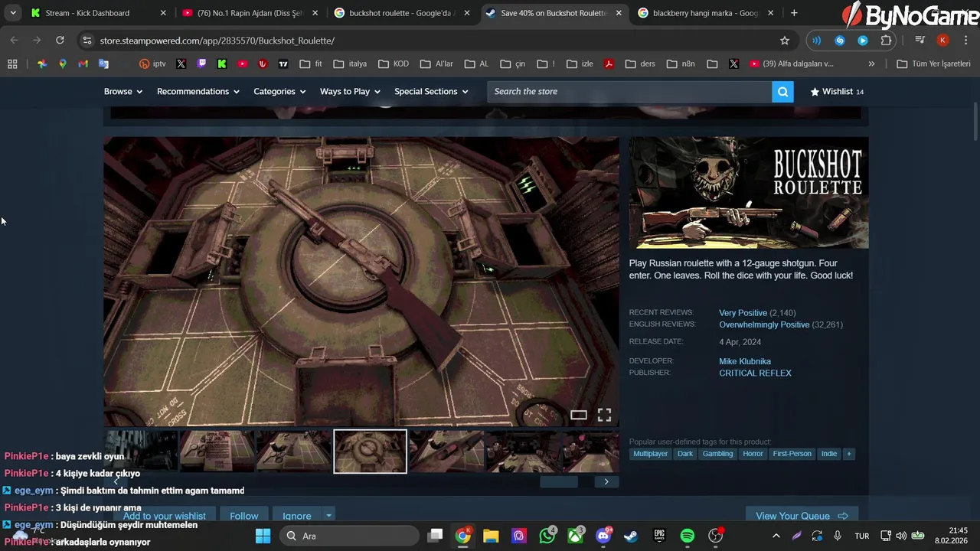Viewport: 980px width, 551px height.
Task: Open publisher CRITICAL REFLEX link
Action: coord(755,373)
